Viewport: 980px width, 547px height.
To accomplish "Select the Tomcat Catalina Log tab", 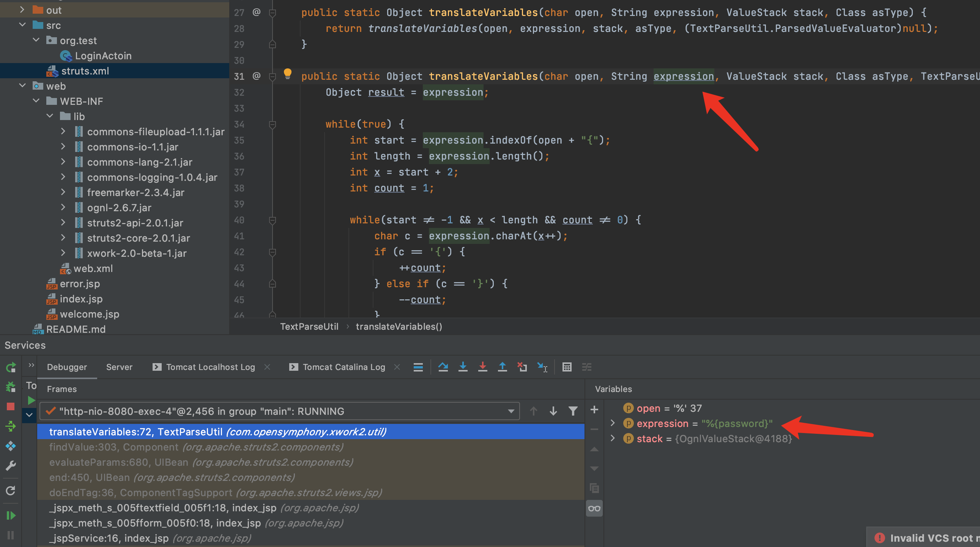I will pos(343,367).
